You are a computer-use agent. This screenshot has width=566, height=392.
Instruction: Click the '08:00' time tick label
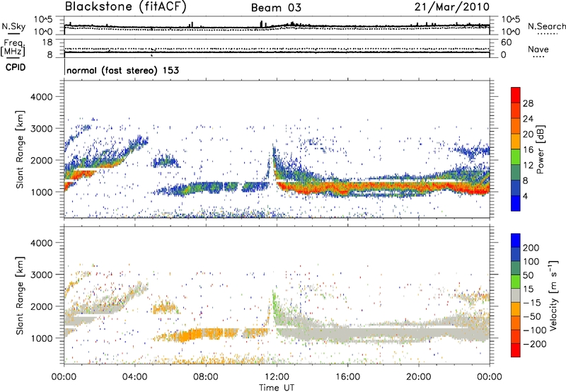click(206, 377)
